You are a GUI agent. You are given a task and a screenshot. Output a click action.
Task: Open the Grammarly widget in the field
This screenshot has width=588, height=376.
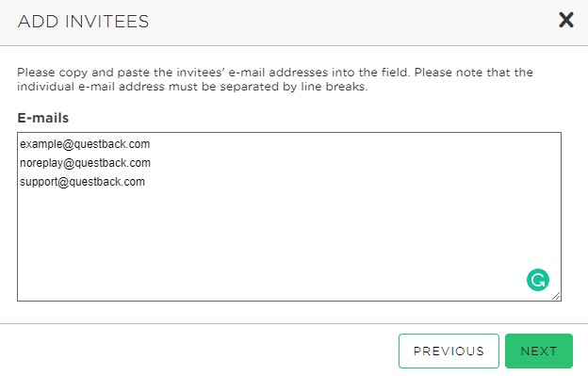[x=538, y=280]
